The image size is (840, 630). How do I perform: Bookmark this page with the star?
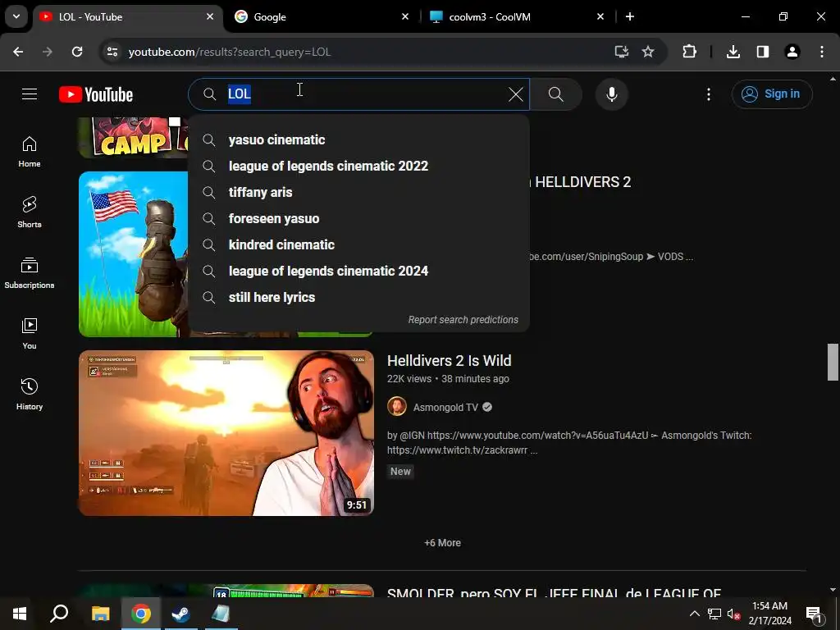coord(648,52)
